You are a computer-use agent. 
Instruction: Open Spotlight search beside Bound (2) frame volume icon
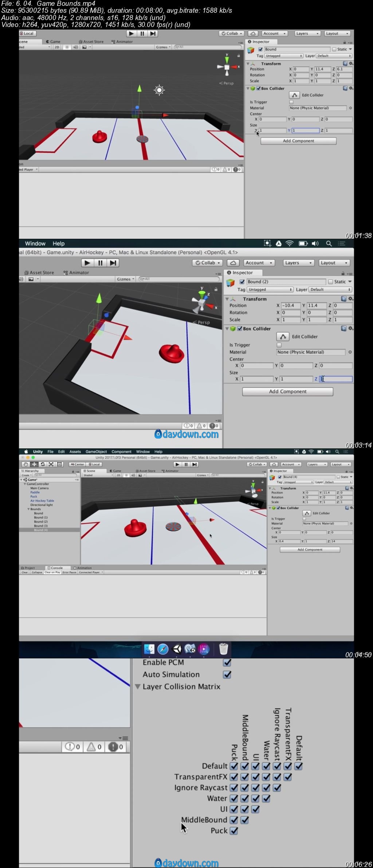point(329,244)
